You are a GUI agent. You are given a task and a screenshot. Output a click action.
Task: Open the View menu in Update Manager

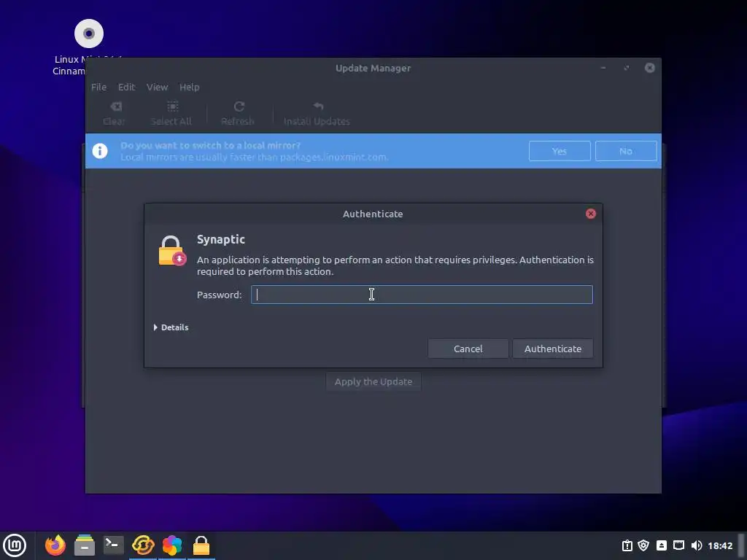pos(157,87)
